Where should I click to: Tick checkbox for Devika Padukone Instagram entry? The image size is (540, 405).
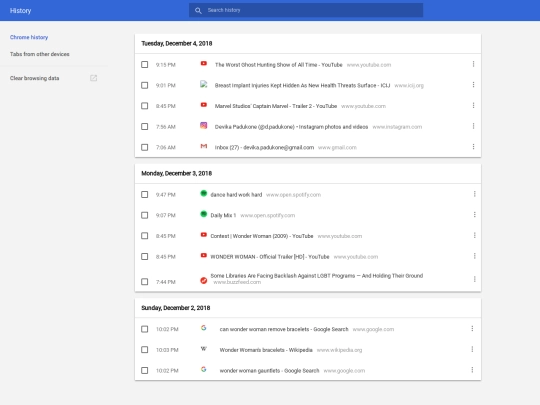145,126
